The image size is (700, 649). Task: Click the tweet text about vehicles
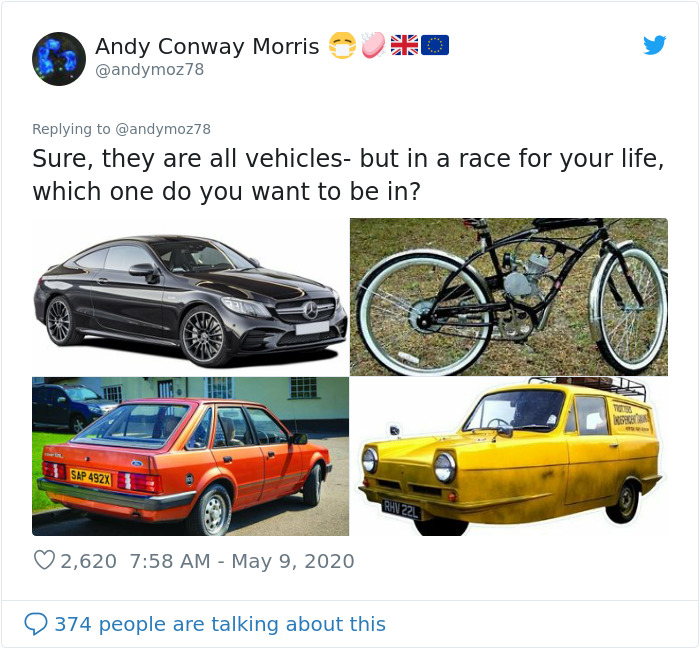click(348, 175)
